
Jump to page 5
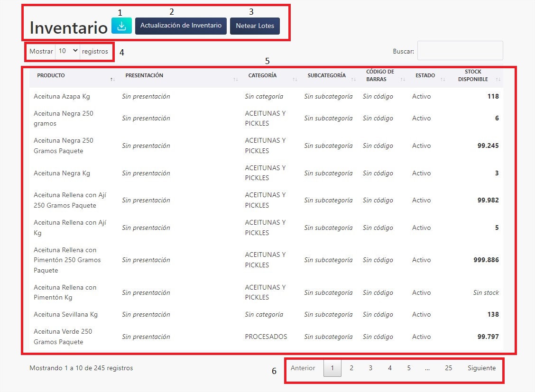[x=408, y=368]
